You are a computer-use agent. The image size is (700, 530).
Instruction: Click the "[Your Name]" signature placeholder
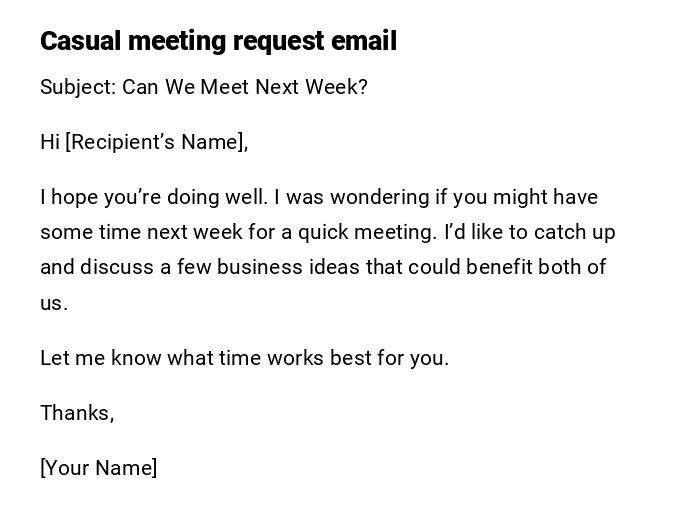click(98, 468)
